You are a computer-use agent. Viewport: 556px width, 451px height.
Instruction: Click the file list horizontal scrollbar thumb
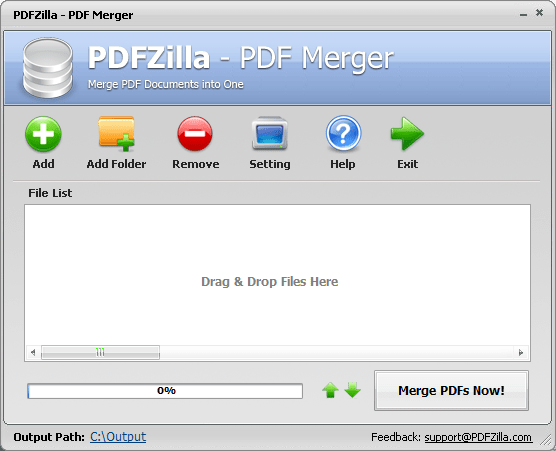point(100,352)
